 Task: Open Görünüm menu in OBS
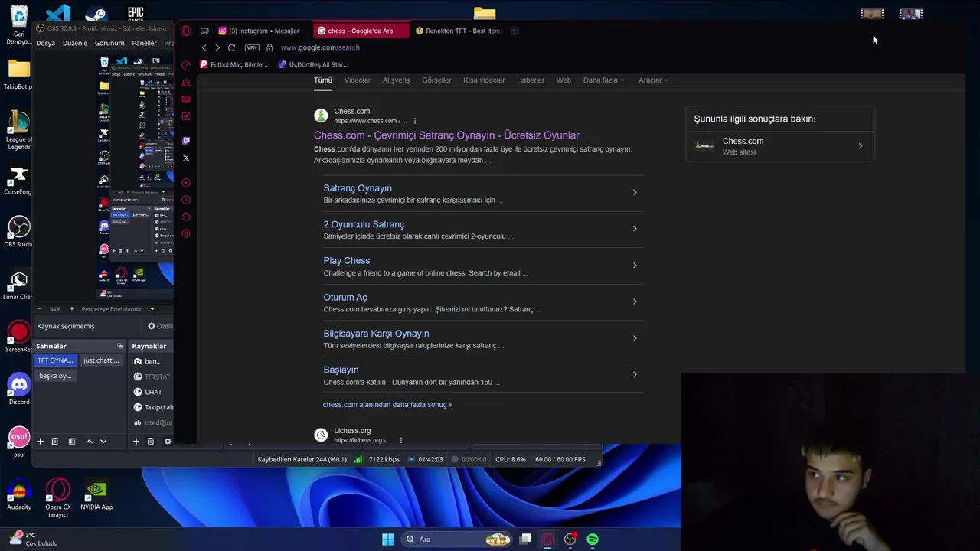[109, 43]
